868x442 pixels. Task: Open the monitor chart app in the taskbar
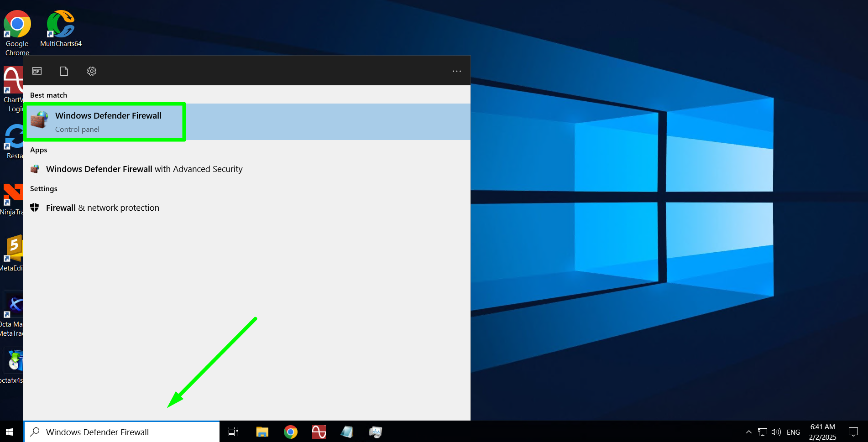[x=375, y=432]
